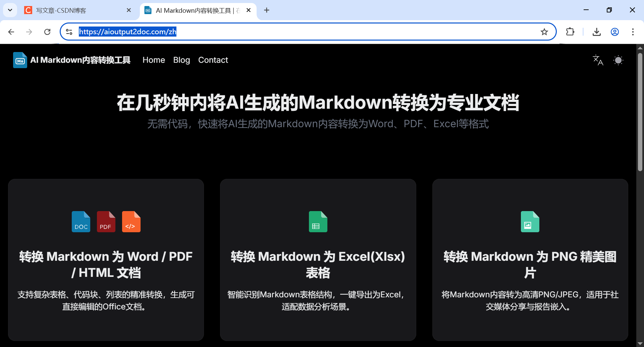644x347 pixels.
Task: Minimize the browser window
Action: tap(586, 10)
